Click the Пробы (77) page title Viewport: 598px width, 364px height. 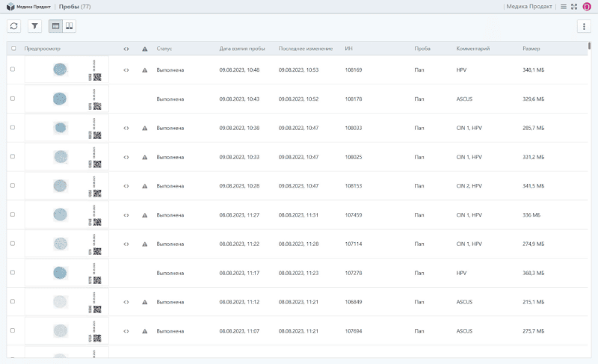tap(75, 7)
